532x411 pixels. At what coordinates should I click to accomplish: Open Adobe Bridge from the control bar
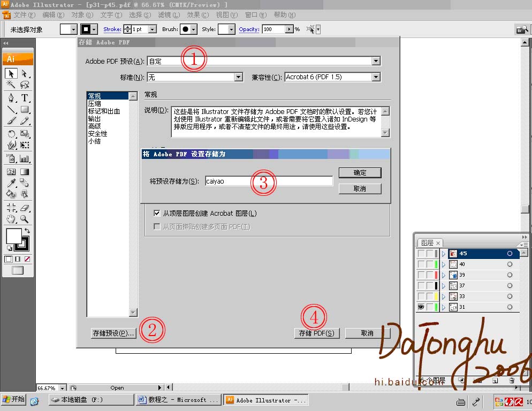522,29
